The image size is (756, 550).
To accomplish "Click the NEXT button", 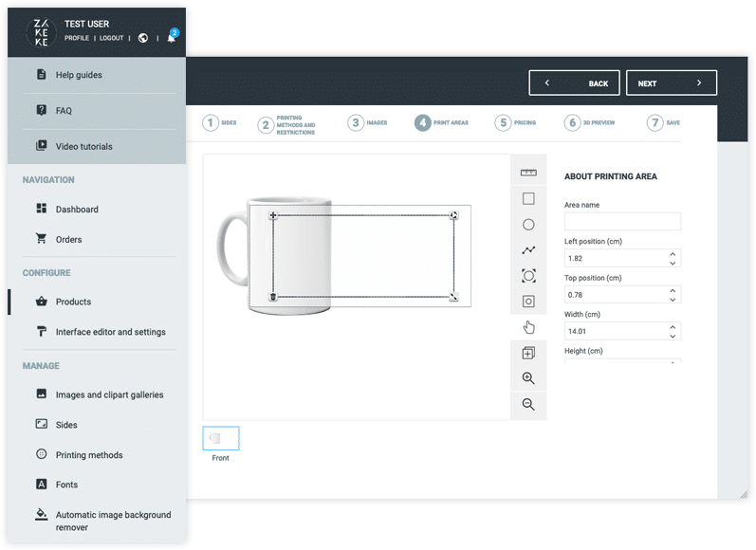I will click(x=671, y=83).
